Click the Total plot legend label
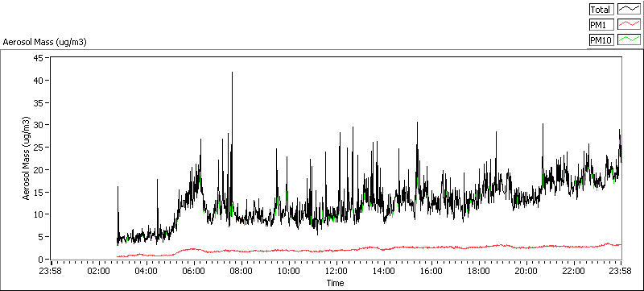 601,10
